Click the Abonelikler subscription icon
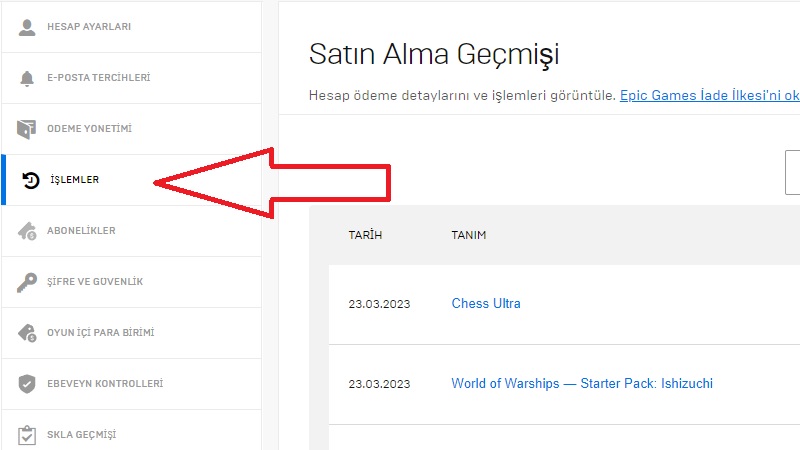The width and height of the screenshot is (800, 450). tap(27, 231)
